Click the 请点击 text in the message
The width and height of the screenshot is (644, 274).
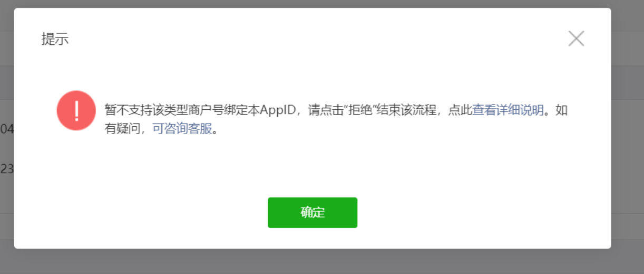325,110
